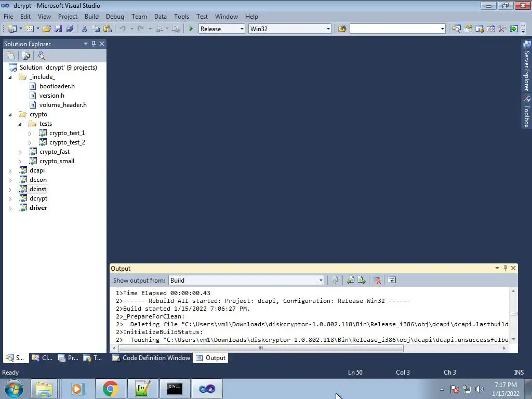Collapse the _include_ folder node
The image size is (532, 399).
[x=10, y=77]
